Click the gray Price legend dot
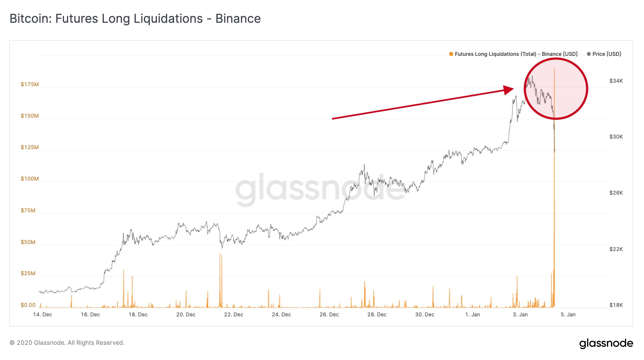 click(x=588, y=54)
